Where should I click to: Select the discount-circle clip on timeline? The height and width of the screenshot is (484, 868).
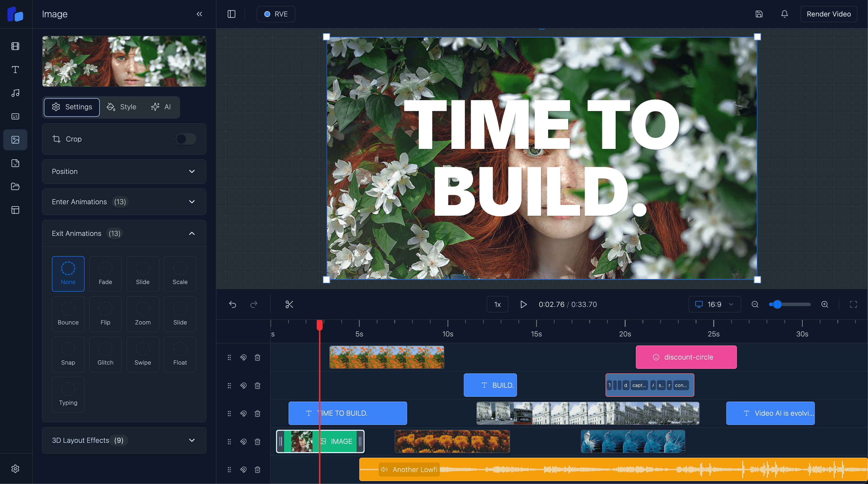click(686, 357)
